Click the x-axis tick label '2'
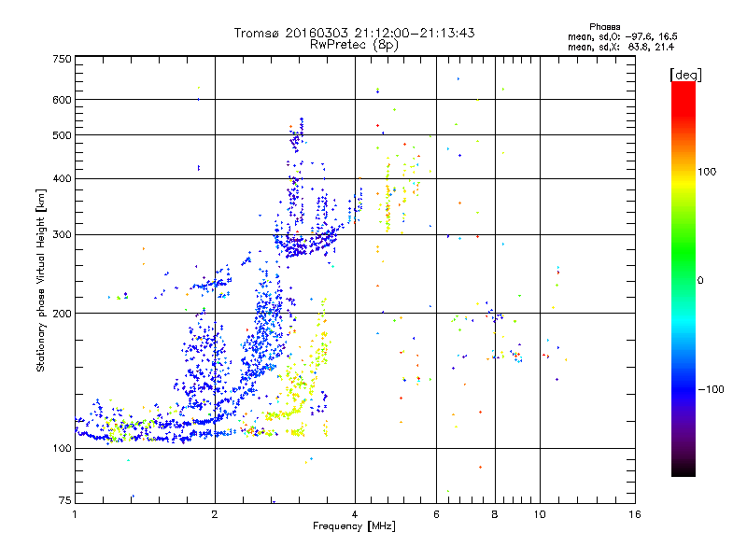Viewport: 747px width, 560px height. pyautogui.click(x=215, y=514)
